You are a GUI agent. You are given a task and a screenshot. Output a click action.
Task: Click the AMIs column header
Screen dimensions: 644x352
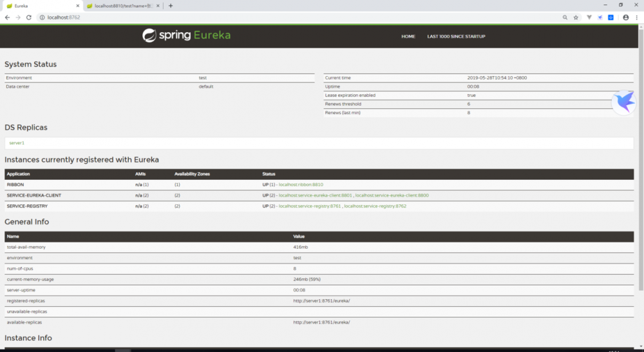[x=140, y=174]
